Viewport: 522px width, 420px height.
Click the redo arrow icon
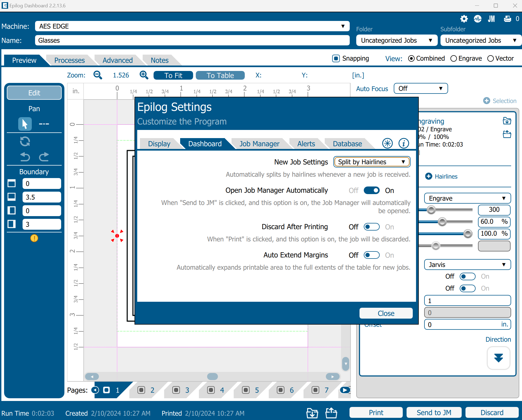pyautogui.click(x=44, y=157)
